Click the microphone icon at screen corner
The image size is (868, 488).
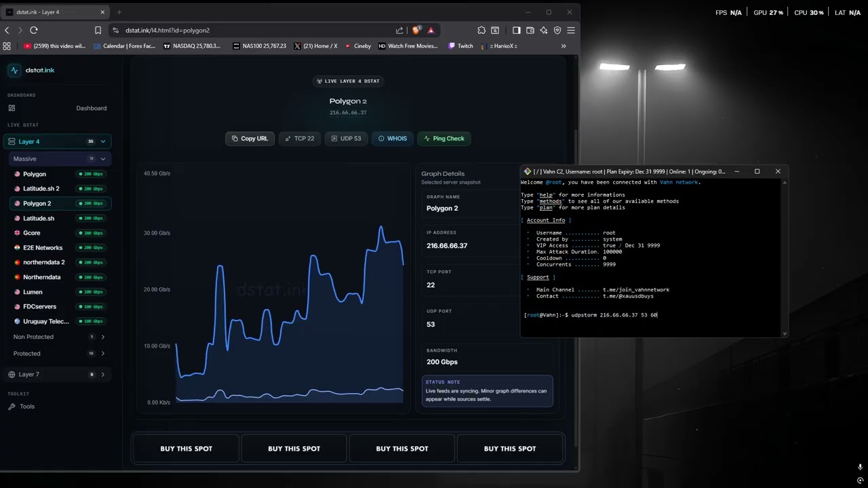coord(860,467)
